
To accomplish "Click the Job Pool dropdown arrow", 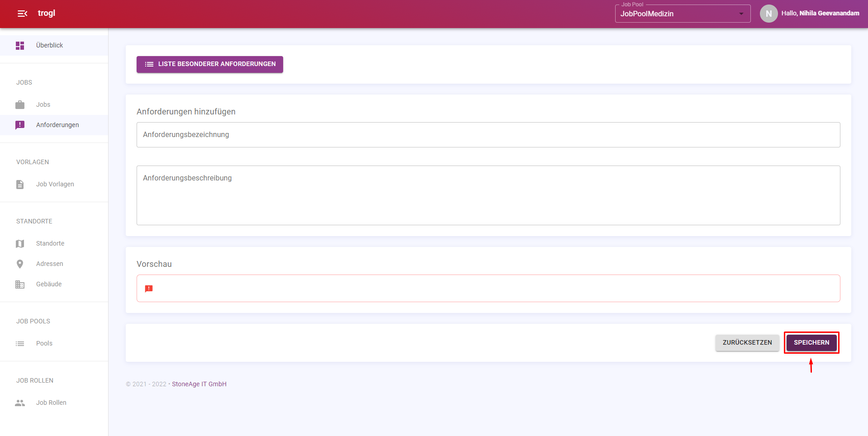I will coord(741,14).
